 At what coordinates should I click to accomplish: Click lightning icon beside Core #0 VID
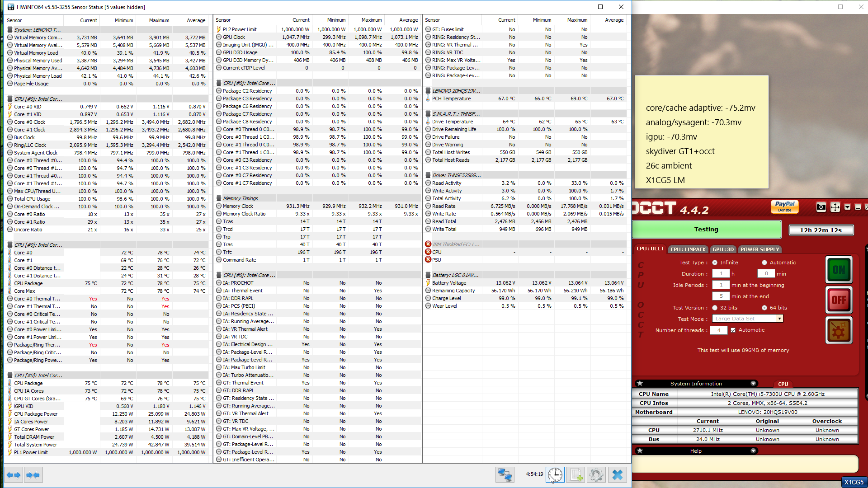coord(10,107)
